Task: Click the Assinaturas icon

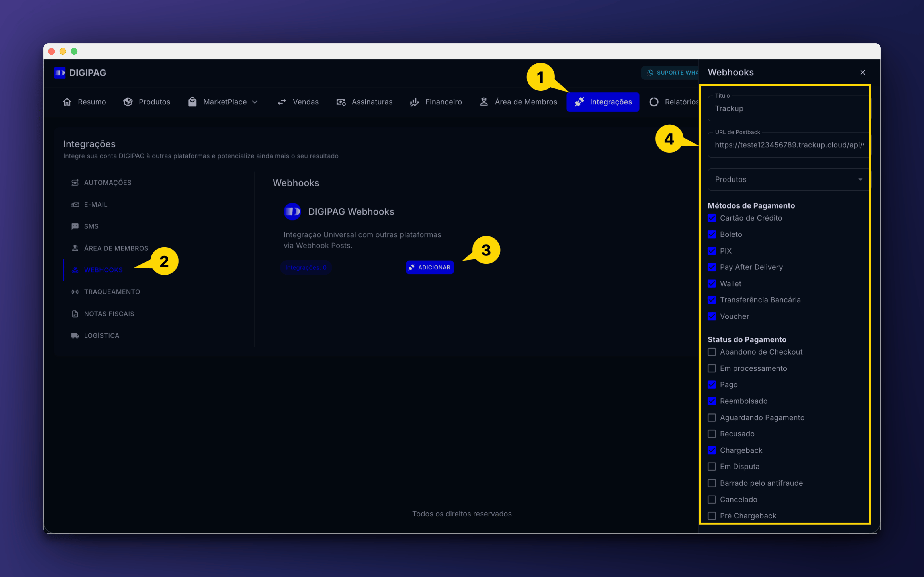Action: pyautogui.click(x=341, y=102)
